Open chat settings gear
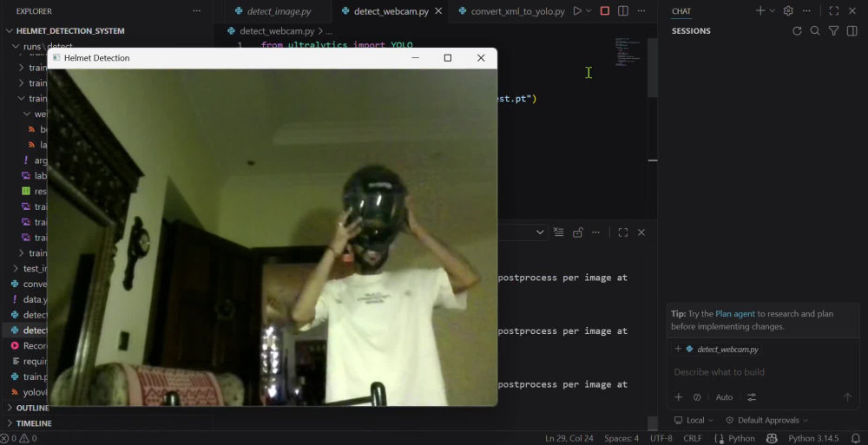868x445 pixels. click(788, 11)
